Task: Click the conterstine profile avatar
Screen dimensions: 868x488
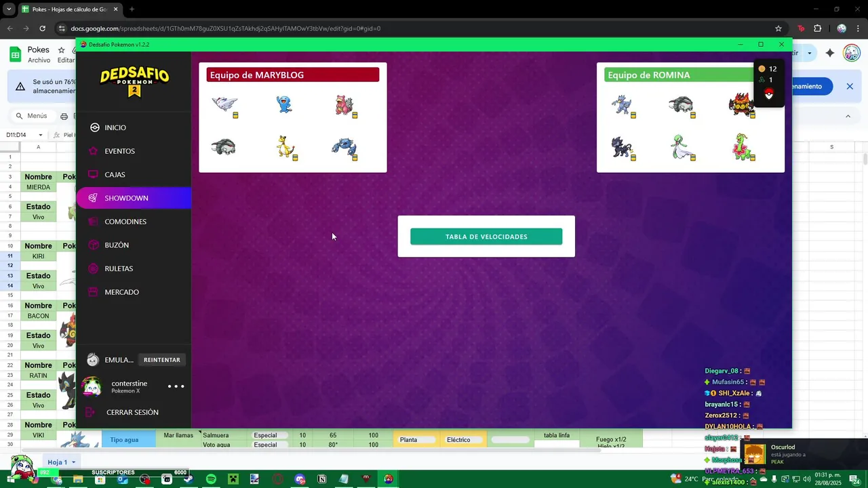Action: tap(92, 386)
